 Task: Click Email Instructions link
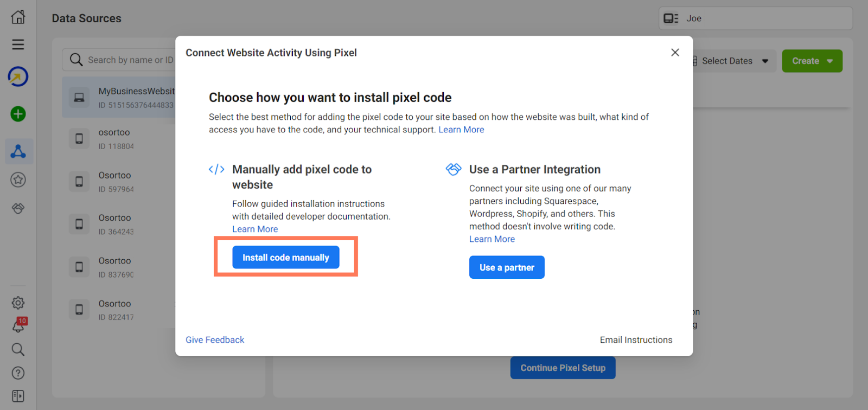coord(636,340)
